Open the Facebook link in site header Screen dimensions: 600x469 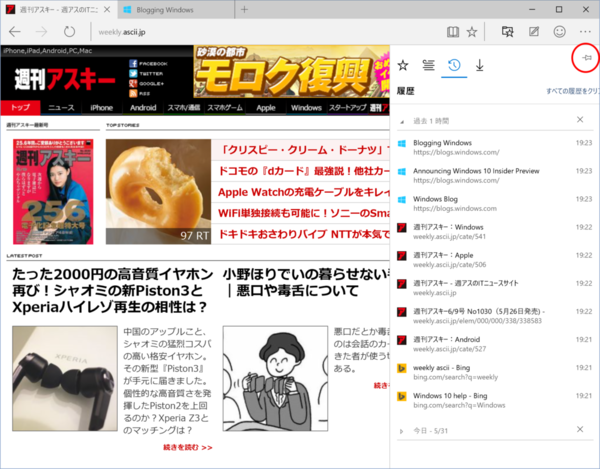[x=148, y=64]
